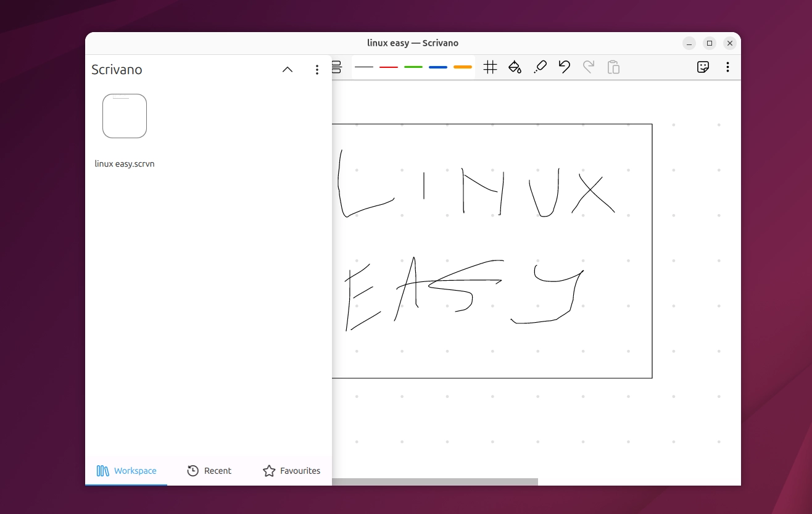
Task: Stay on the Workspace tab
Action: (x=127, y=471)
